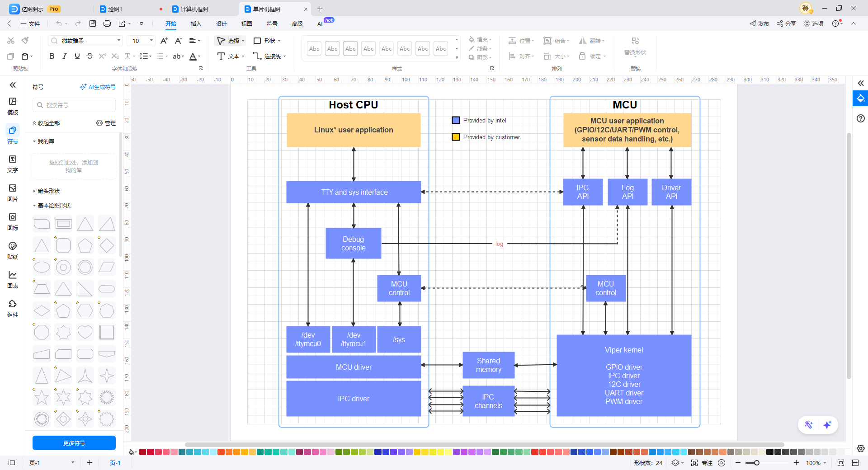The image size is (868, 470).
Task: Switch to the Insert ribbon tab
Action: 196,23
